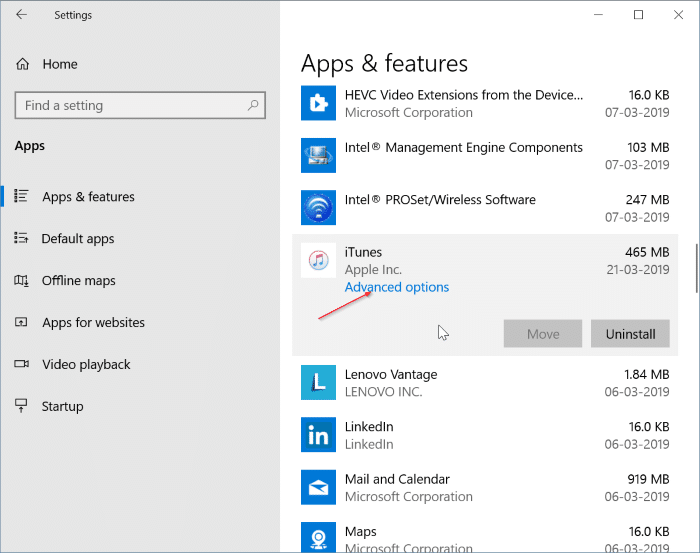Open the Home icon in the sidebar
The height and width of the screenshot is (553, 700).
[x=22, y=64]
